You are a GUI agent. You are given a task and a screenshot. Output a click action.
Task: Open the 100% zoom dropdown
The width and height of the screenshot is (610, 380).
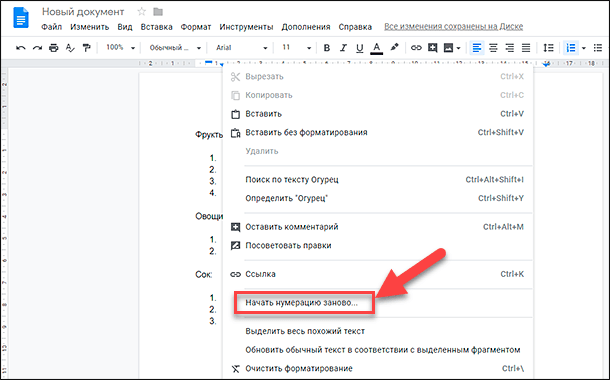[x=120, y=47]
